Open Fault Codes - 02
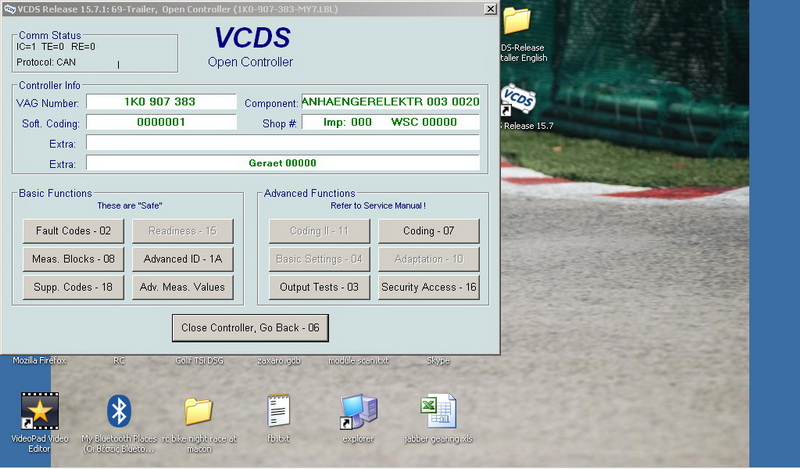 (73, 231)
